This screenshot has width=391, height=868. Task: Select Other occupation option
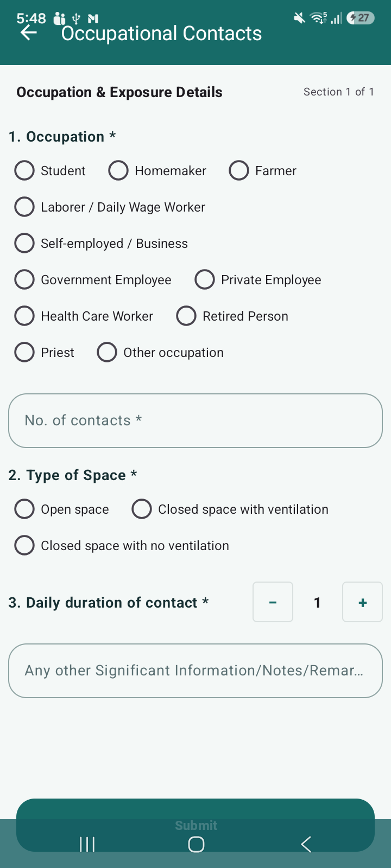160,352
